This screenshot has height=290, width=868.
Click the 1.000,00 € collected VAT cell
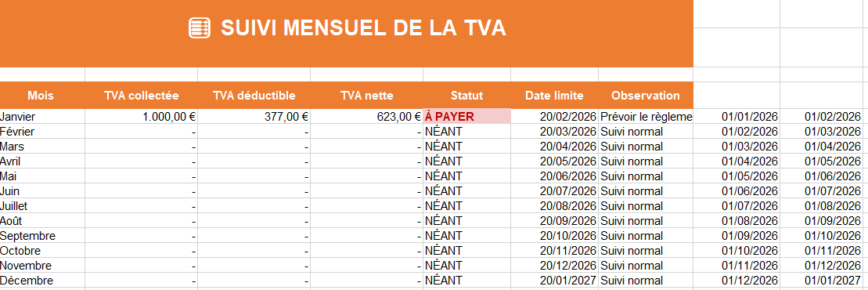[141, 117]
